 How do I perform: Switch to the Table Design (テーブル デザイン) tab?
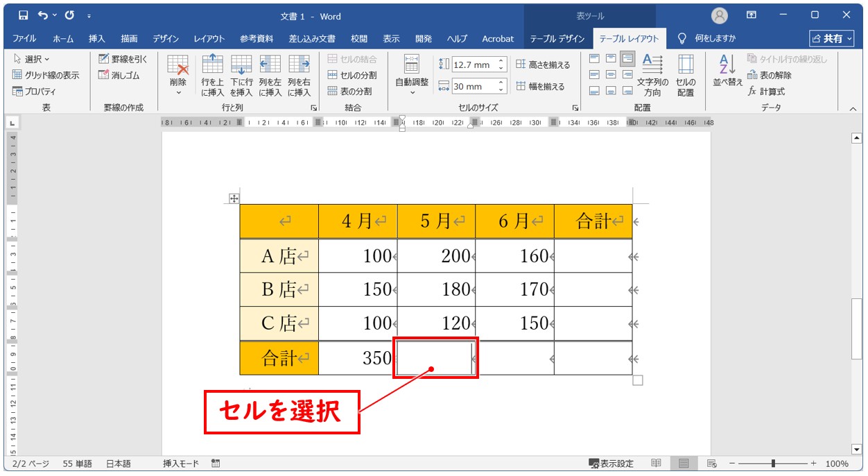[557, 39]
